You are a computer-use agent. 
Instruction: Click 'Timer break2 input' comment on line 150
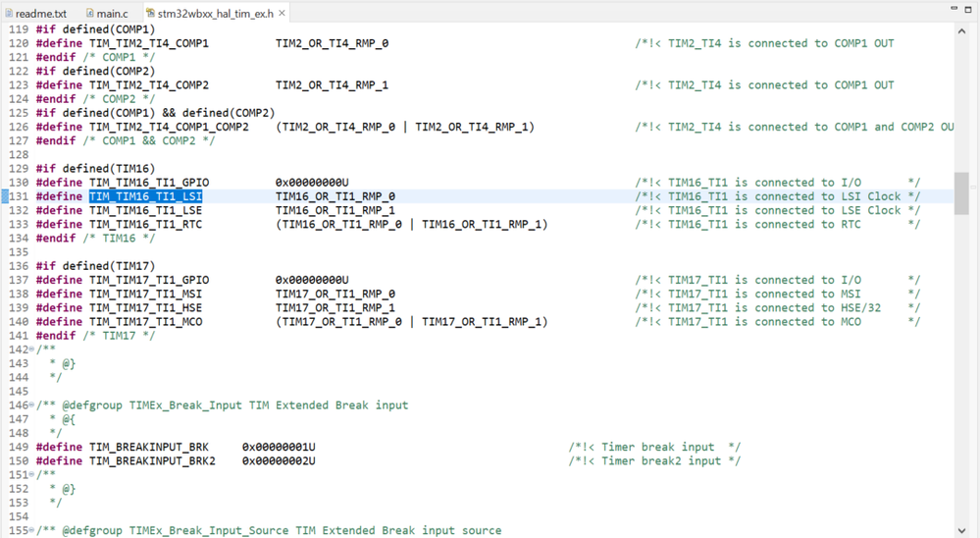point(661,461)
